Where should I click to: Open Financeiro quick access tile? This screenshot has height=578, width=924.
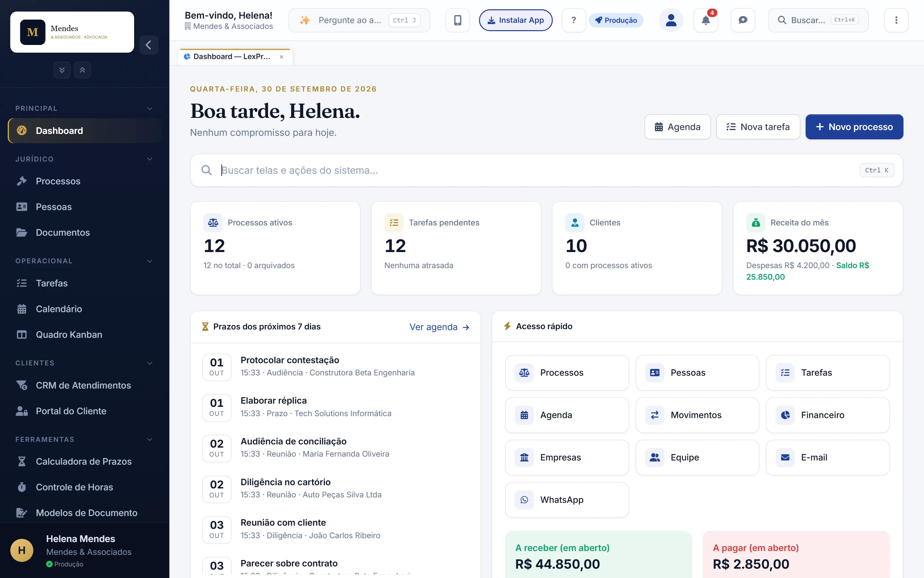[x=828, y=415]
